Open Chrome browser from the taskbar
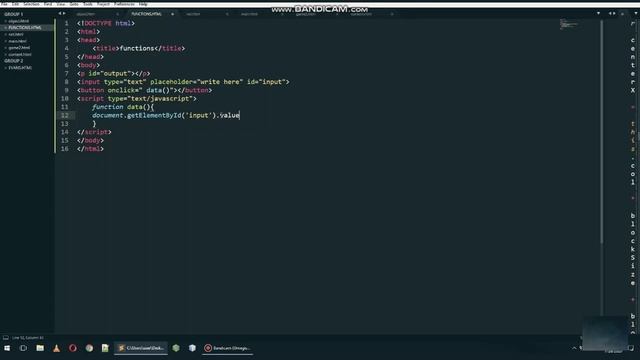The width and height of the screenshot is (640, 360). (89, 348)
